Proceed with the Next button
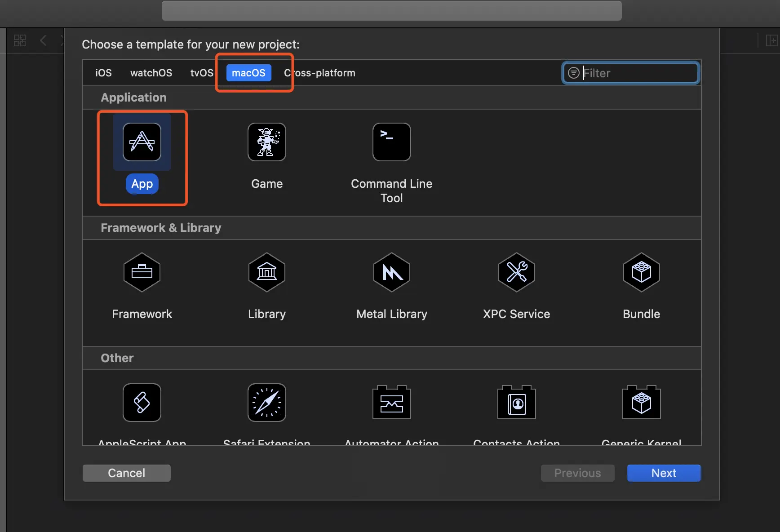This screenshot has width=780, height=532. [x=664, y=473]
